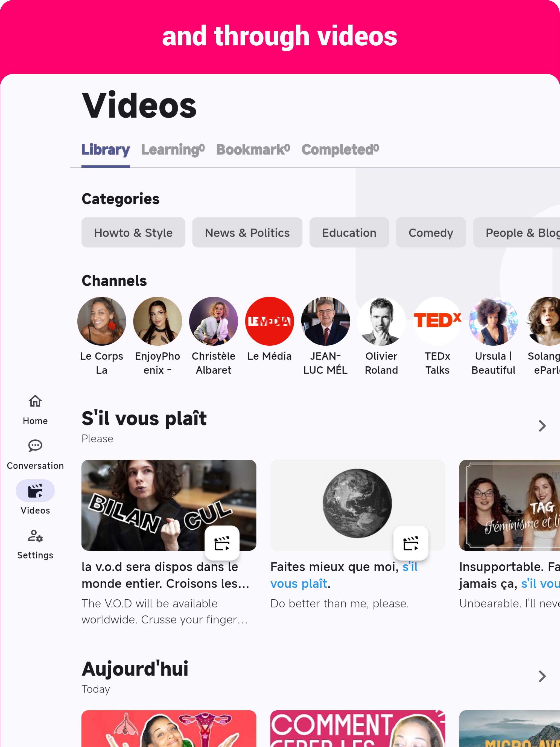The width and height of the screenshot is (560, 747).
Task: Open TEDx Talks channel logo
Action: tap(437, 321)
